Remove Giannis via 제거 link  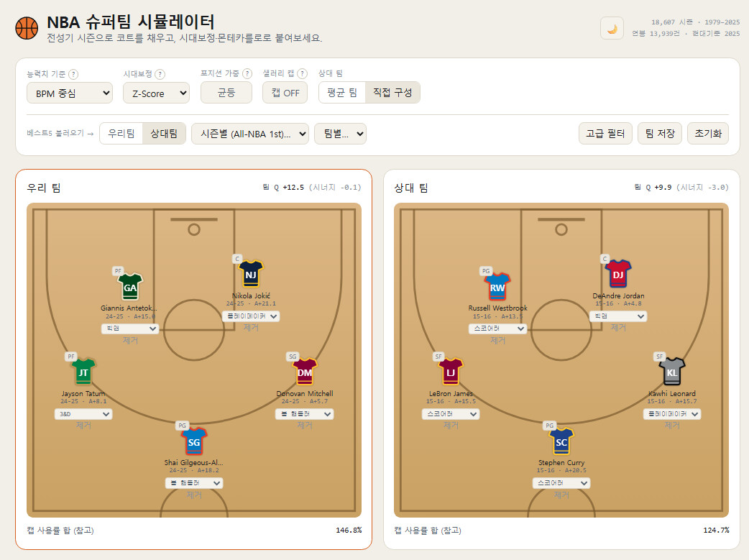[130, 340]
